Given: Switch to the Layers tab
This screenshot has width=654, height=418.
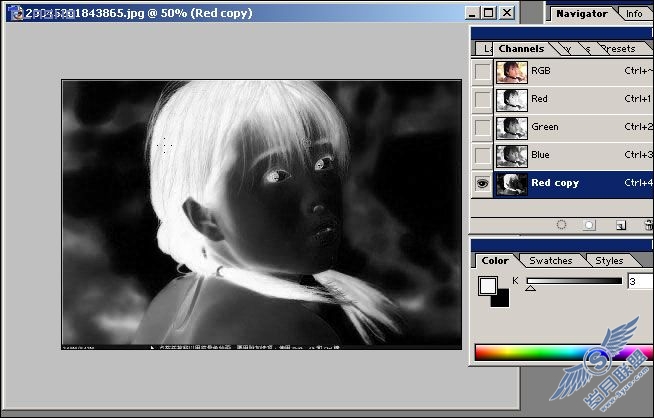Looking at the screenshot, I should 486,49.
